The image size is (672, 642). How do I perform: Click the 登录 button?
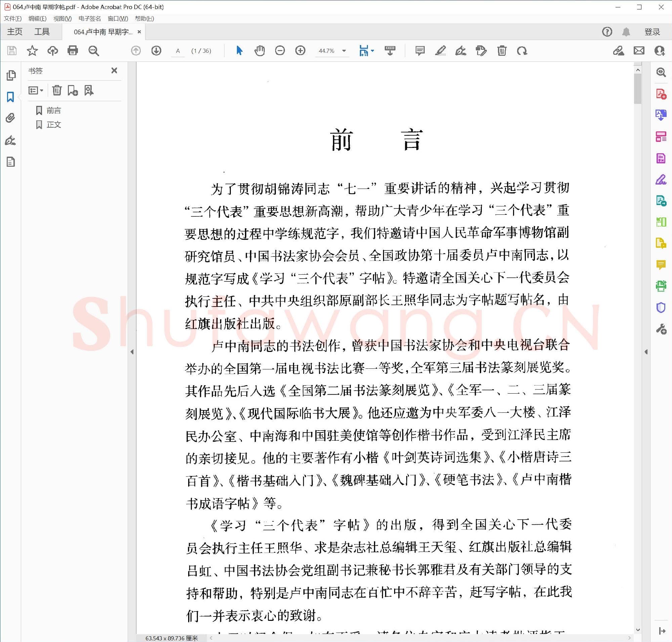[x=653, y=32]
